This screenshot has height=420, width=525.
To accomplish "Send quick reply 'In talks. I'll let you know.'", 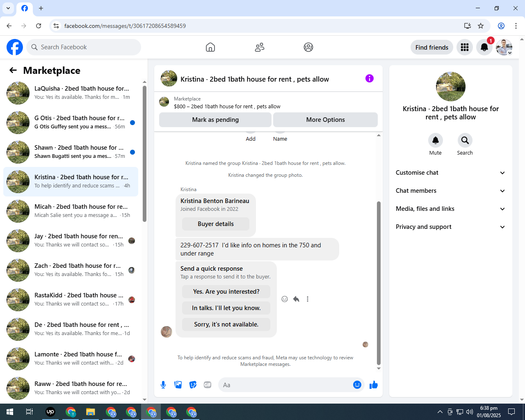I will 226,308.
